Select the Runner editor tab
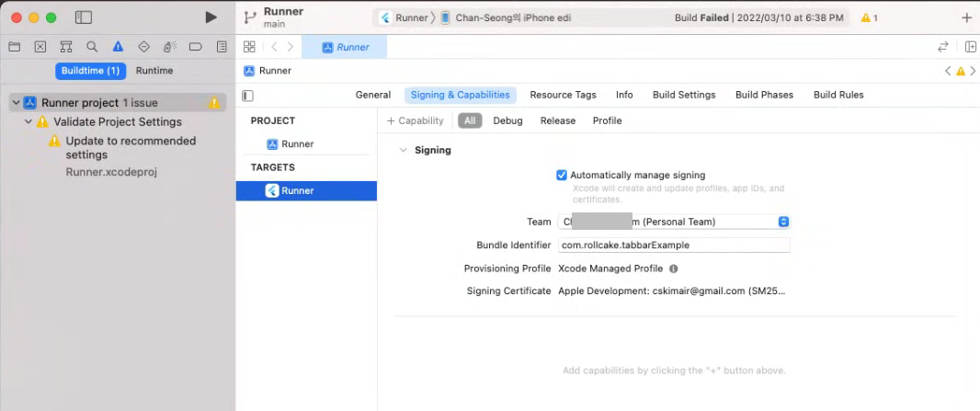 345,47
